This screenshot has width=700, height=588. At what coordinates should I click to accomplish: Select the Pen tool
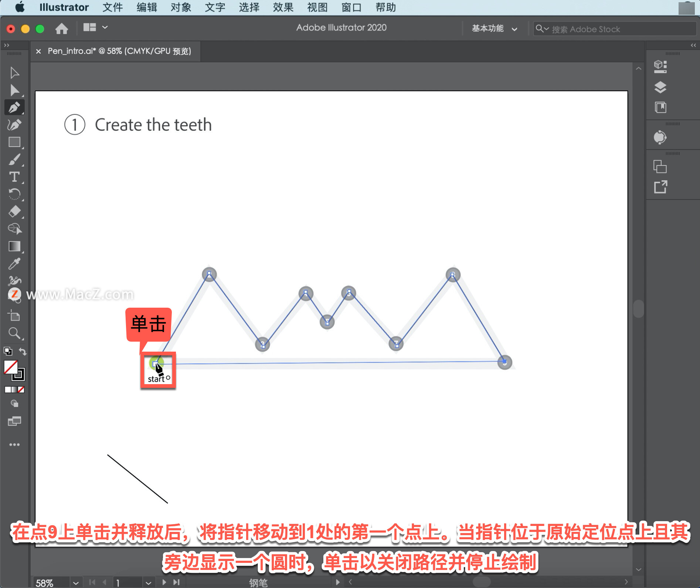pos(14,107)
